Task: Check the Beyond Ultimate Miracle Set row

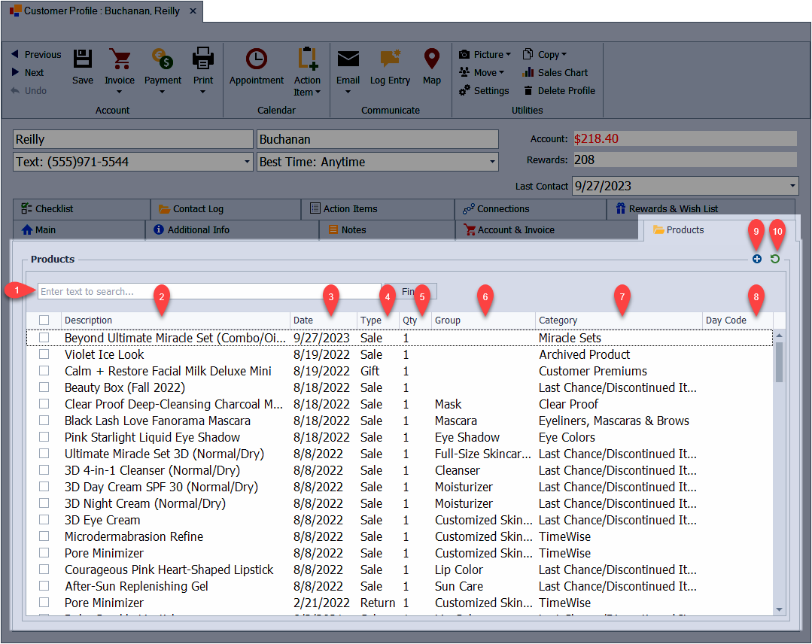Action: coord(44,338)
